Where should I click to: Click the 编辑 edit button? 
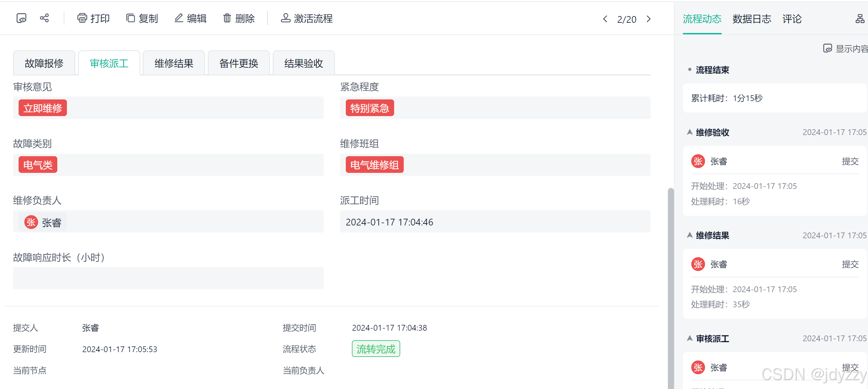coord(191,18)
